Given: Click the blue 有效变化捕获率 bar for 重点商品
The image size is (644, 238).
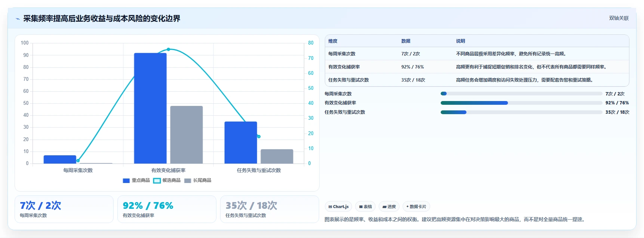Looking at the screenshot, I should [150, 108].
